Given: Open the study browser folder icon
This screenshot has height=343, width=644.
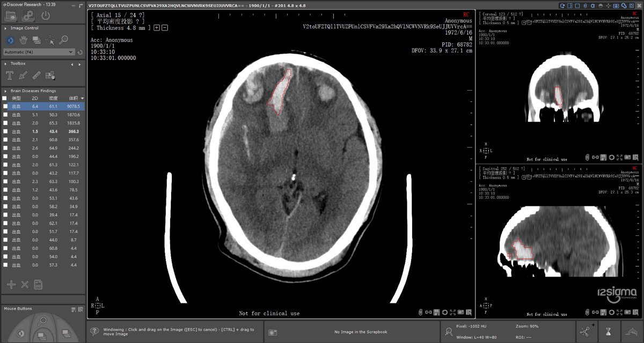Looking at the screenshot, I should coord(12,16).
